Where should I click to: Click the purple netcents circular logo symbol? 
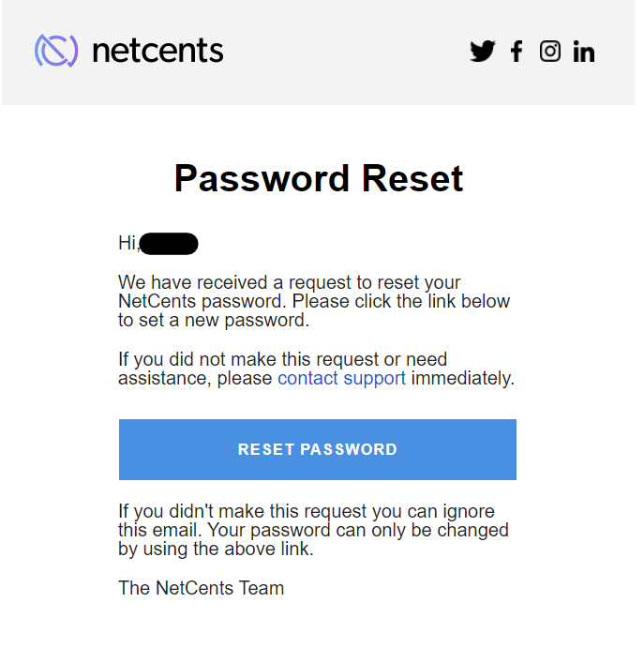pyautogui.click(x=56, y=51)
